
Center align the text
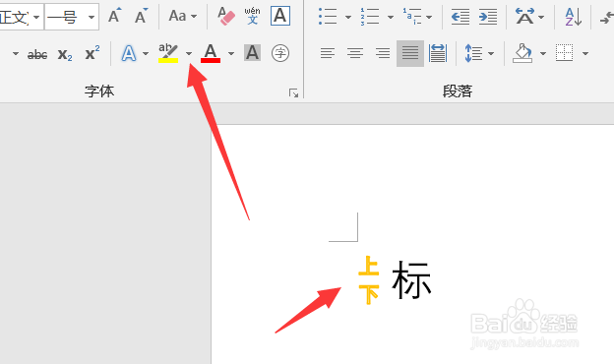[355, 53]
